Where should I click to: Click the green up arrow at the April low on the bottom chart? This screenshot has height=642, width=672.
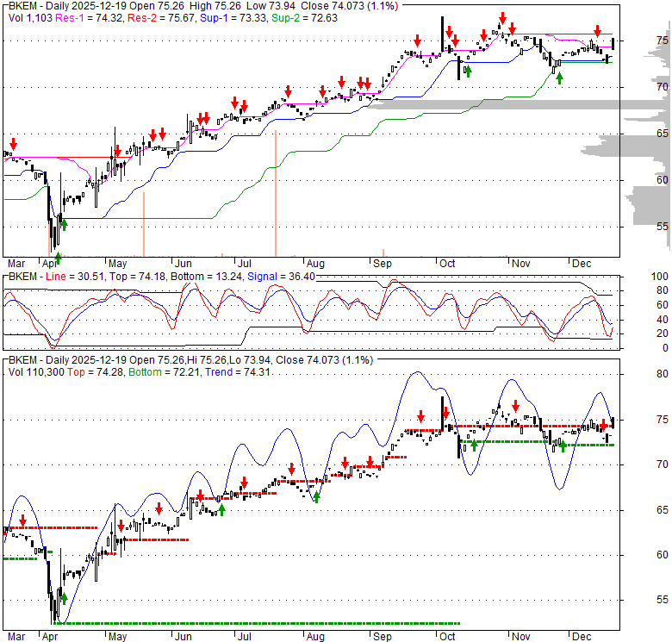63,597
